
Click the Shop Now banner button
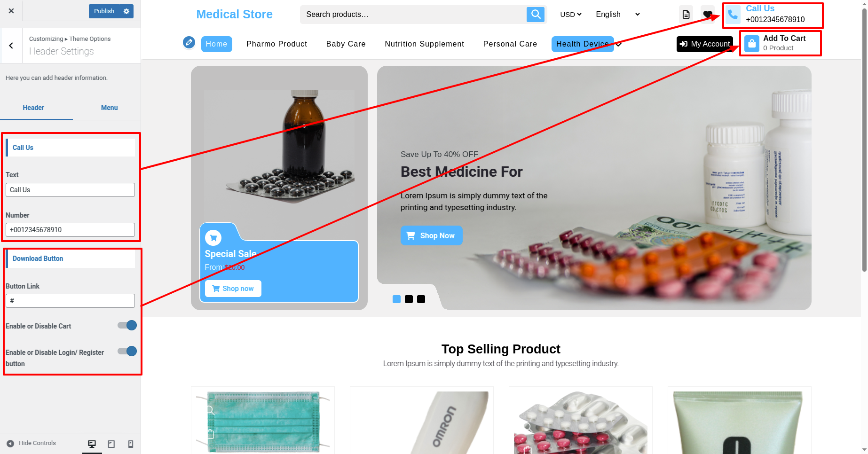click(431, 235)
